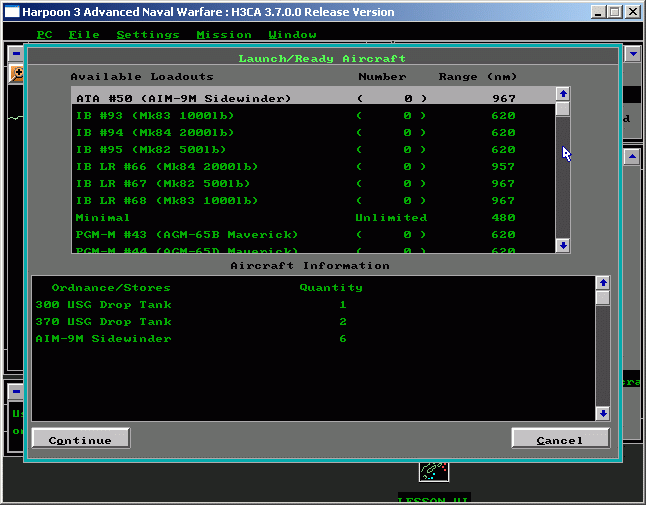Image resolution: width=646 pixels, height=505 pixels.
Task: Click the up arrow on right background panel
Action: pos(632,157)
